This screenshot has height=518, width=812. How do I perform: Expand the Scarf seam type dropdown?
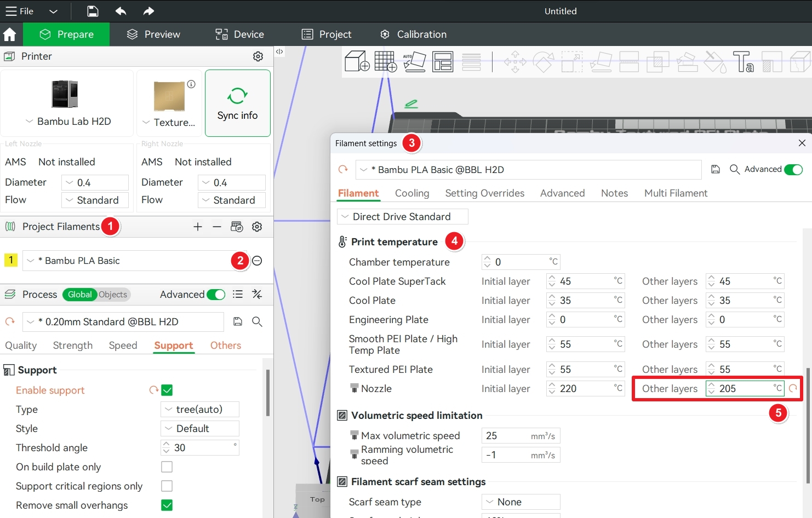point(521,502)
